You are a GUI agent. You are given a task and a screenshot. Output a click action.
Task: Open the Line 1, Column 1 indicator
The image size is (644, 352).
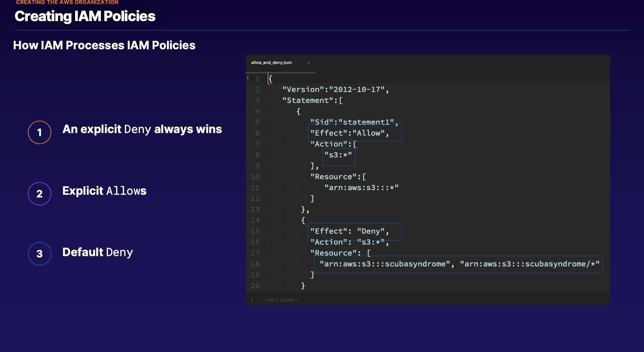pyautogui.click(x=281, y=300)
